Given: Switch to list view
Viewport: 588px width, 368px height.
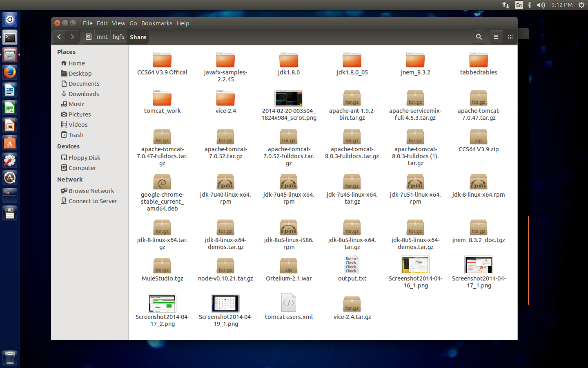Looking at the screenshot, I should pos(496,37).
